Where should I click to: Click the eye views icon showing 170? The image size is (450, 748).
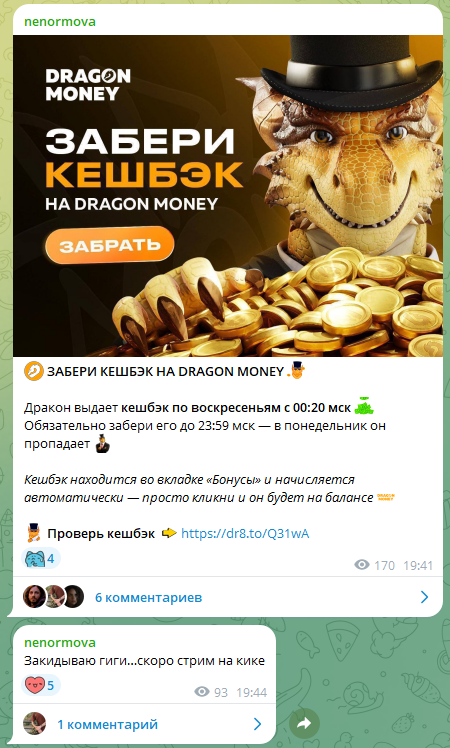[362, 565]
